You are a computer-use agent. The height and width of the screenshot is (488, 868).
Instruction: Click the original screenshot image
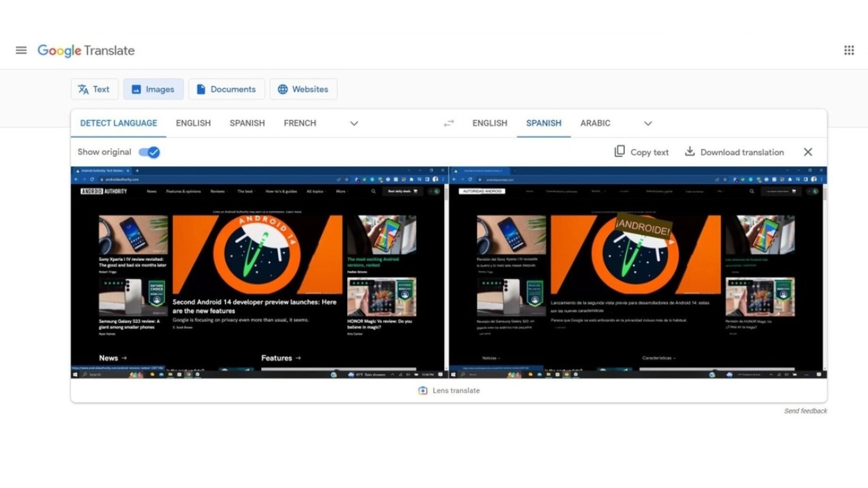coord(258,272)
